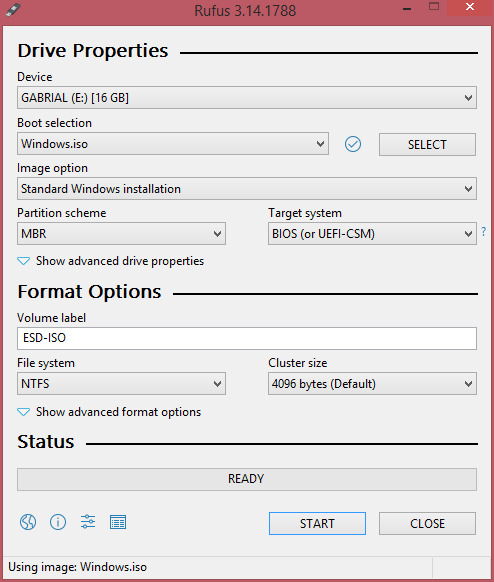Close the Rufus window with the X

470,7
